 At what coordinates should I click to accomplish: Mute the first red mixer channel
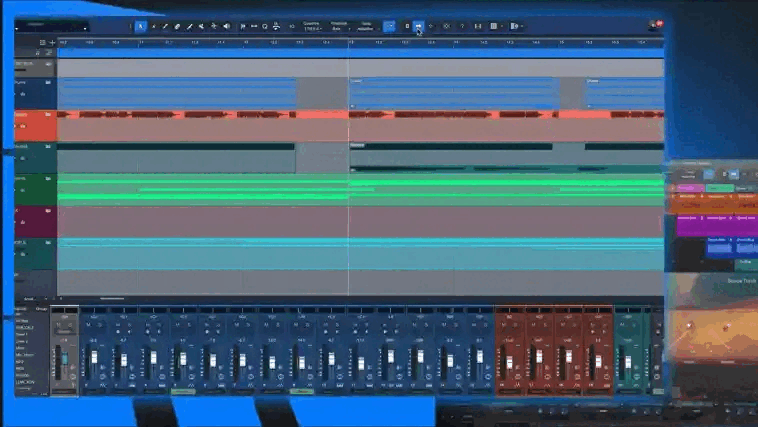(504, 325)
